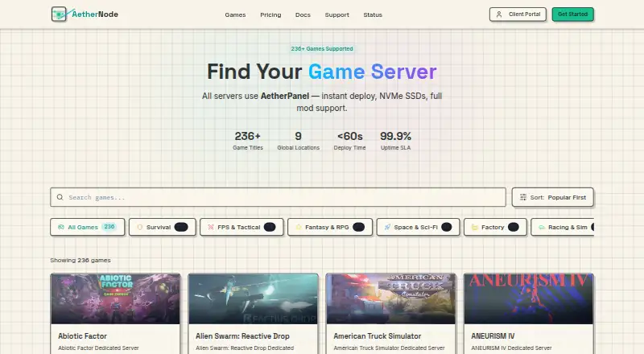
Task: Click the 99.9% Uptime SLA stat
Action: click(395, 141)
